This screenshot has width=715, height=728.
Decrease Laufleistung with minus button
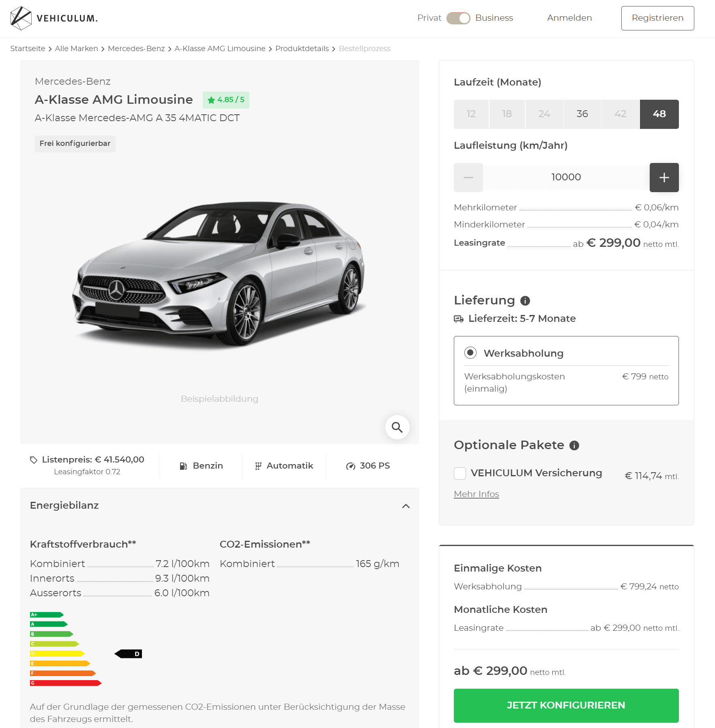point(468,178)
